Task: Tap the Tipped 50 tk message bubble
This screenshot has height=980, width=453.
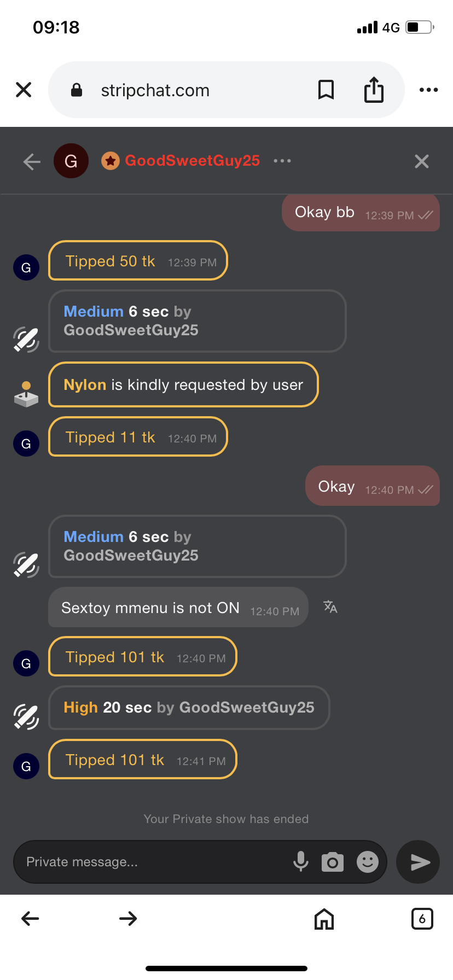Action: [138, 261]
